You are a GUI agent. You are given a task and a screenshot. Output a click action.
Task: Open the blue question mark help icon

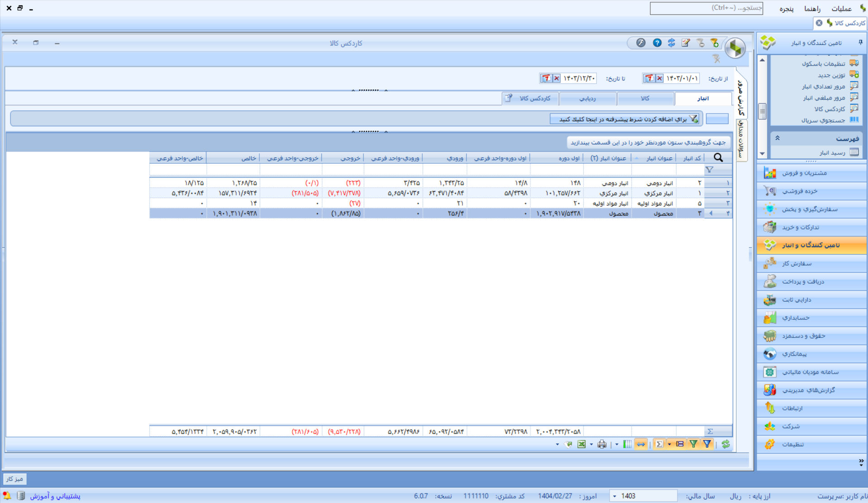657,43
